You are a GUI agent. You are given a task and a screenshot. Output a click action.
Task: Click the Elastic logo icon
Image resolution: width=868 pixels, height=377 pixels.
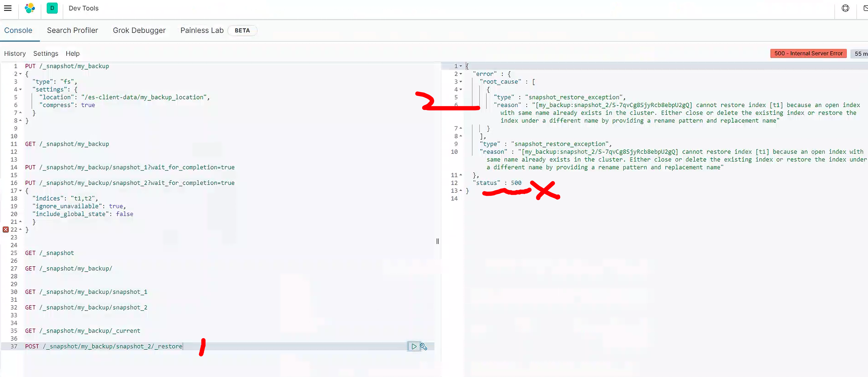30,8
